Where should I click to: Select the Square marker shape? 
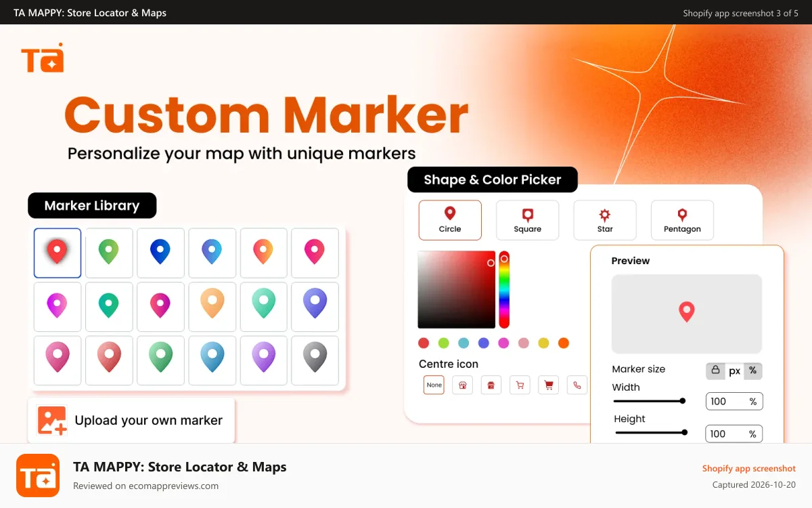click(x=528, y=220)
